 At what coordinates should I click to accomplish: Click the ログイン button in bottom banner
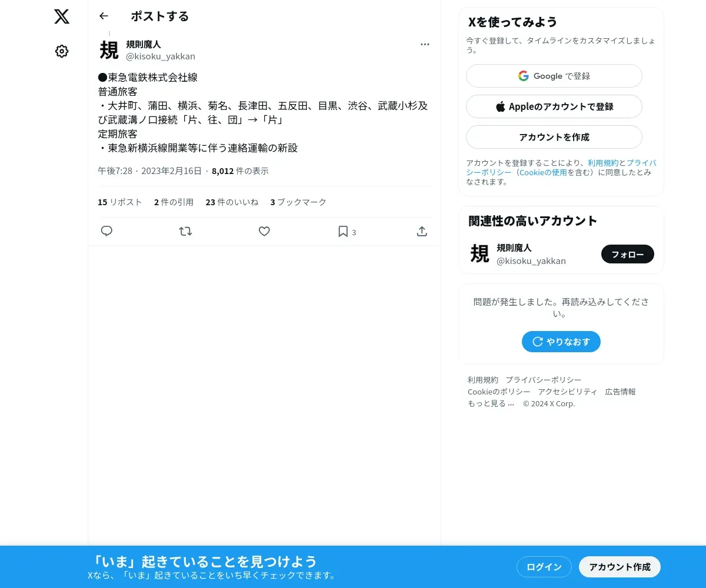point(544,567)
